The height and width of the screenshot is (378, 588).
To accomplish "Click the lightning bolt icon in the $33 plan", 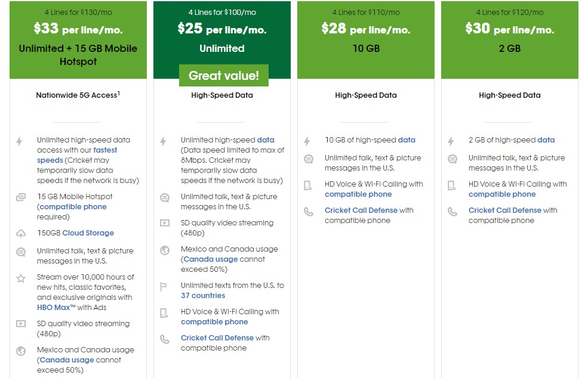I will (20, 141).
